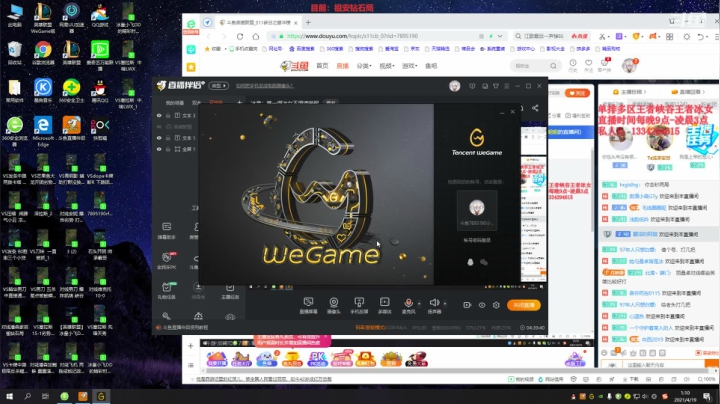Open Douyu 首页 nav item
Image resolution: width=720 pixels, height=404 pixels.
322,66
